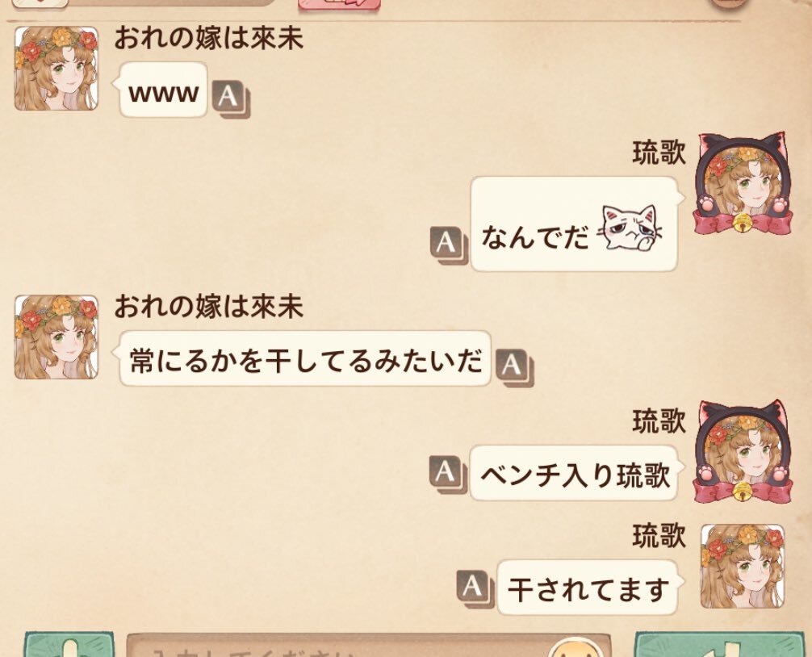Open 琉歌 cat-ear avatar beside ベンチ入り琉歌
The width and height of the screenshot is (812, 657).
tap(743, 451)
